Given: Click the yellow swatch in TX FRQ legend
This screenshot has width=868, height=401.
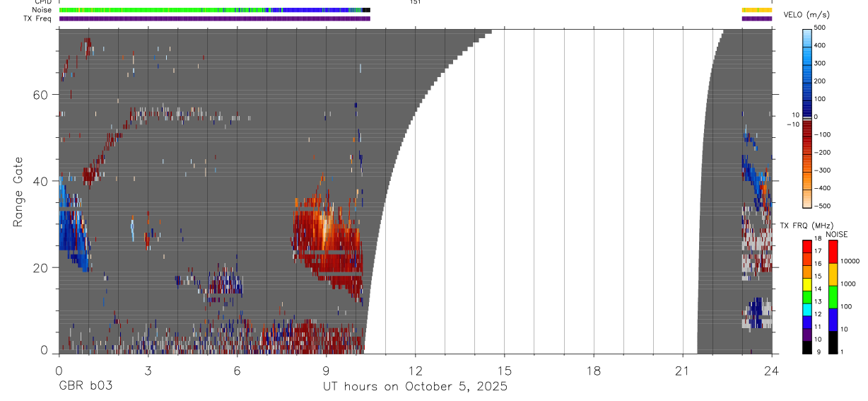Looking at the screenshot, I should [807, 283].
